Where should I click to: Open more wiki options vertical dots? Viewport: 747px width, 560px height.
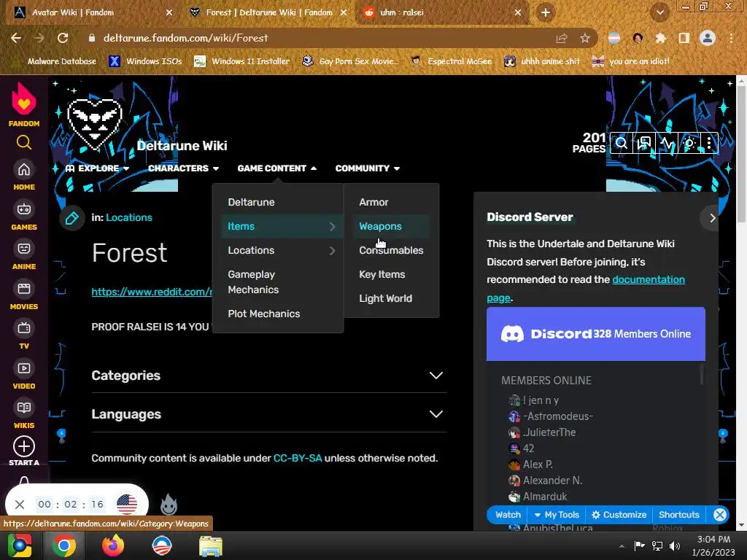point(709,143)
